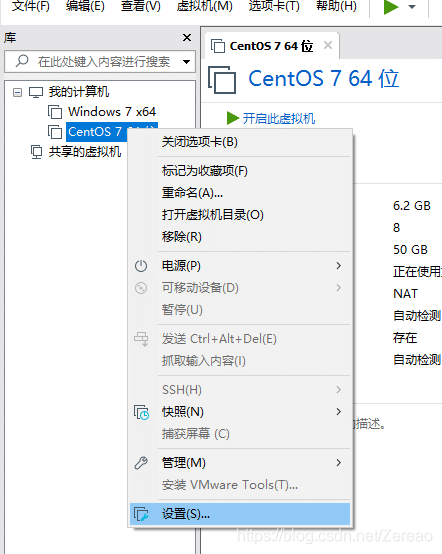Click the VM icon beside CentOS 7 tree entry
442x554 pixels.
55,132
